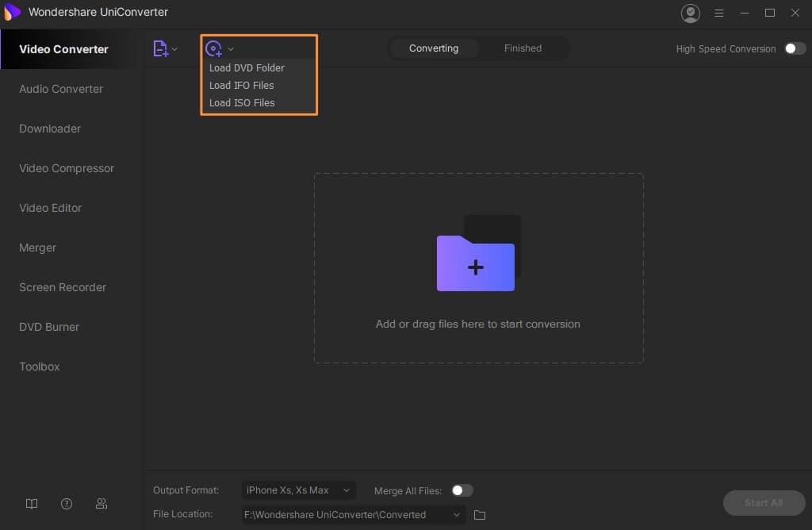The height and width of the screenshot is (530, 812).
Task: Switch to the Finished tab
Action: (523, 48)
